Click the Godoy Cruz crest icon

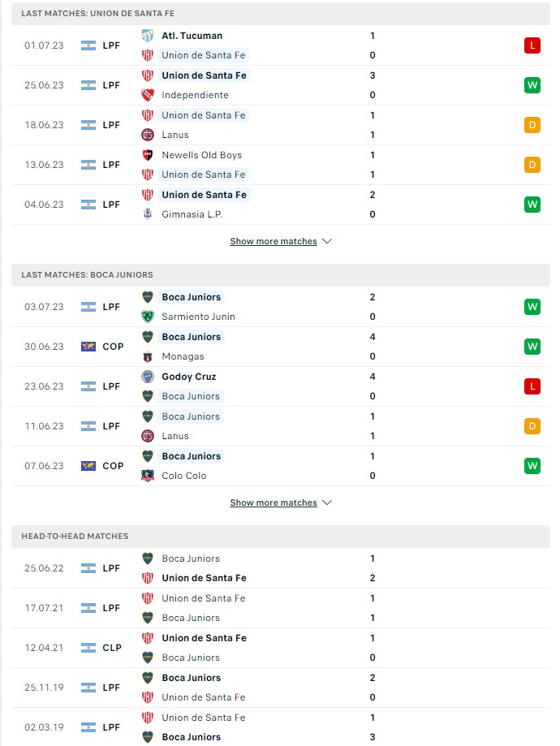(x=148, y=377)
